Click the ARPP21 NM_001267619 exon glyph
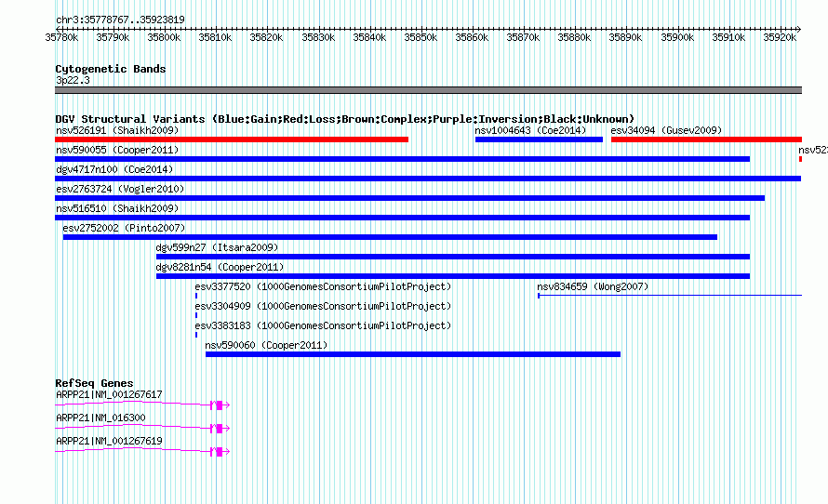 (220, 452)
